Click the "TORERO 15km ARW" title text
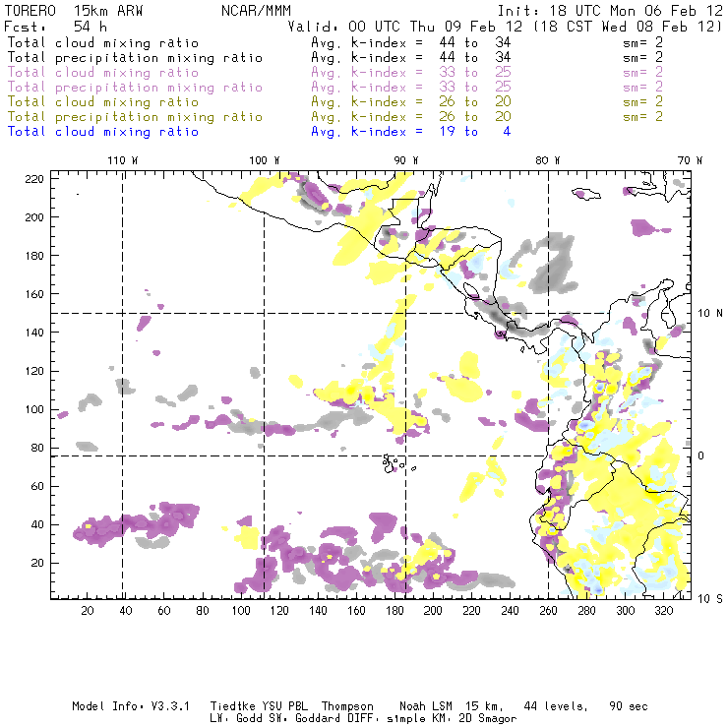The image size is (728, 728). pos(74,11)
